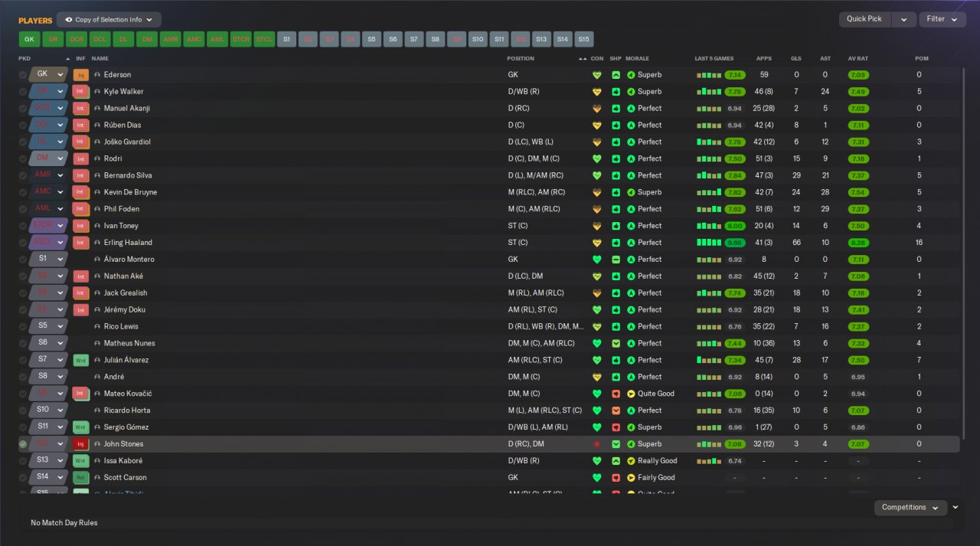
Task: Click Ederson's last 5 games form bar
Action: 709,75
